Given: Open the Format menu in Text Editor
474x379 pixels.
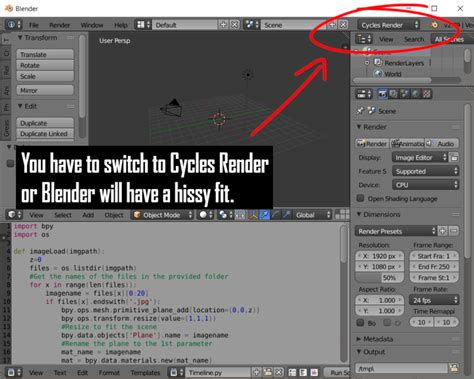Looking at the screenshot, I should (109, 372).
